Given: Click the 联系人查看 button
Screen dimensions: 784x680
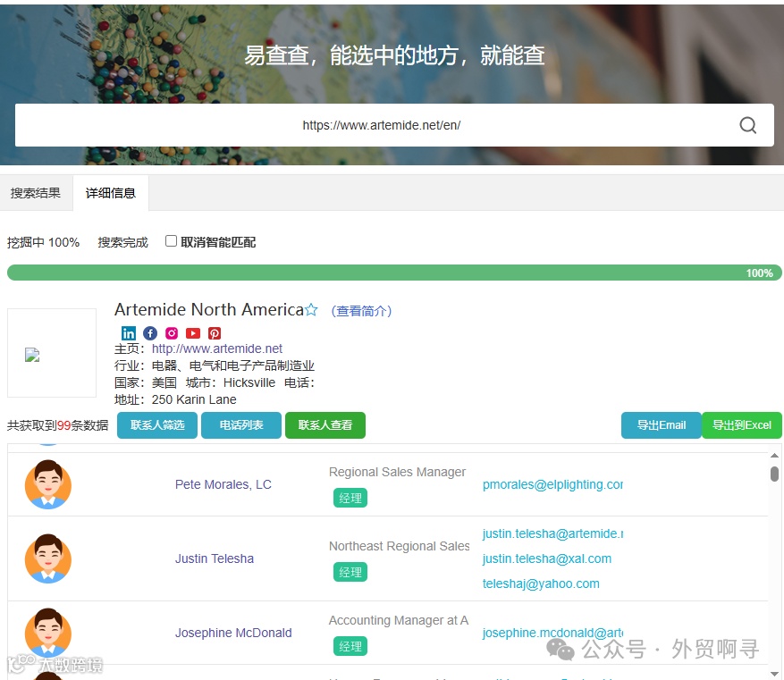Looking at the screenshot, I should tap(325, 425).
